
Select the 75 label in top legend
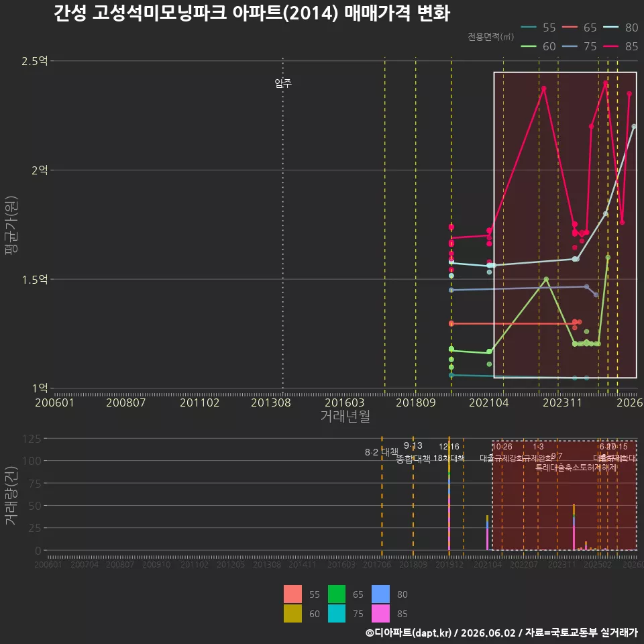[x=590, y=46]
